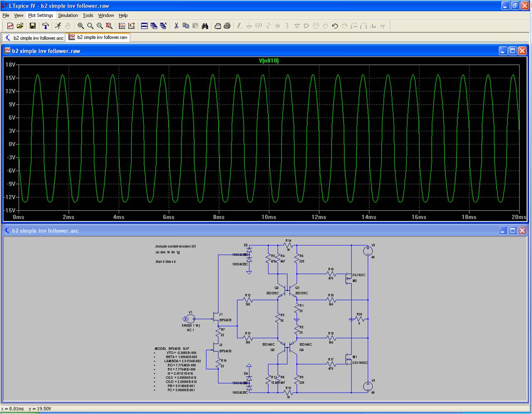This screenshot has width=532, height=414.
Task: Select the Ground symbol tool
Action: click(249, 26)
